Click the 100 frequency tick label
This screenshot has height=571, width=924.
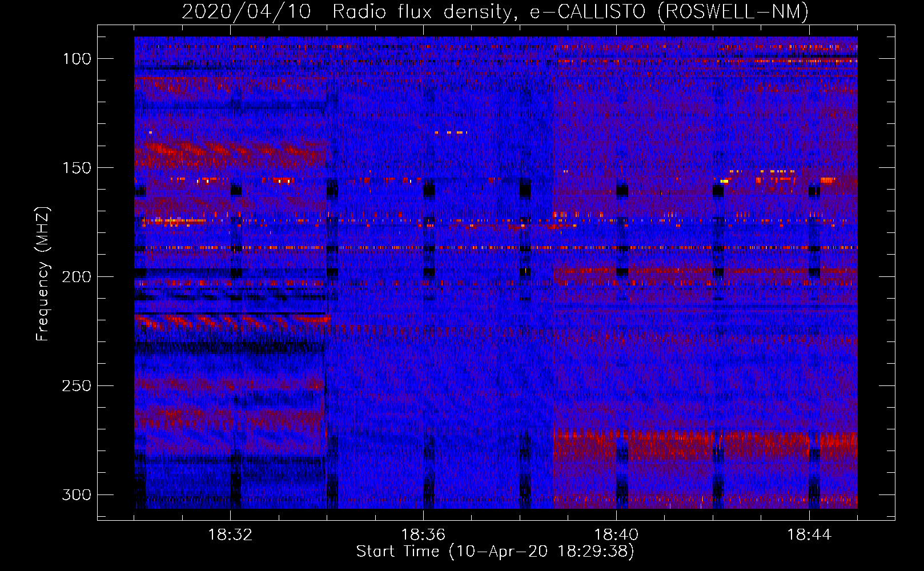coord(77,59)
